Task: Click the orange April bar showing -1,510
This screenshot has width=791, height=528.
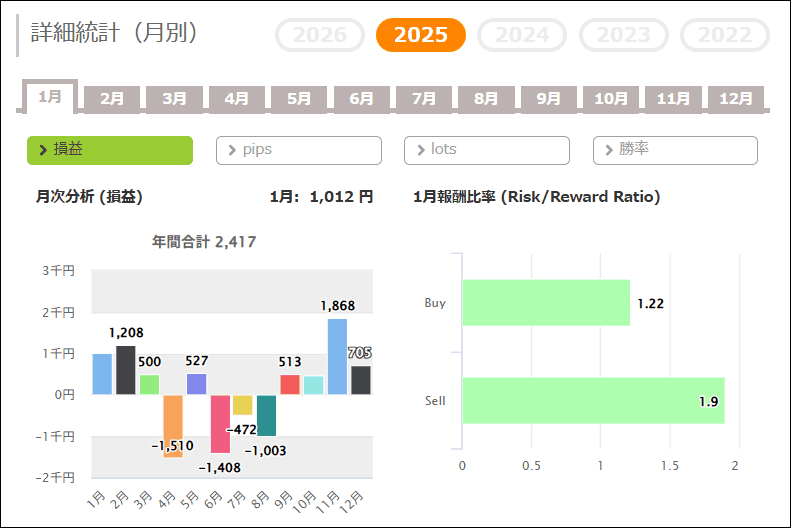Action: pos(173,425)
